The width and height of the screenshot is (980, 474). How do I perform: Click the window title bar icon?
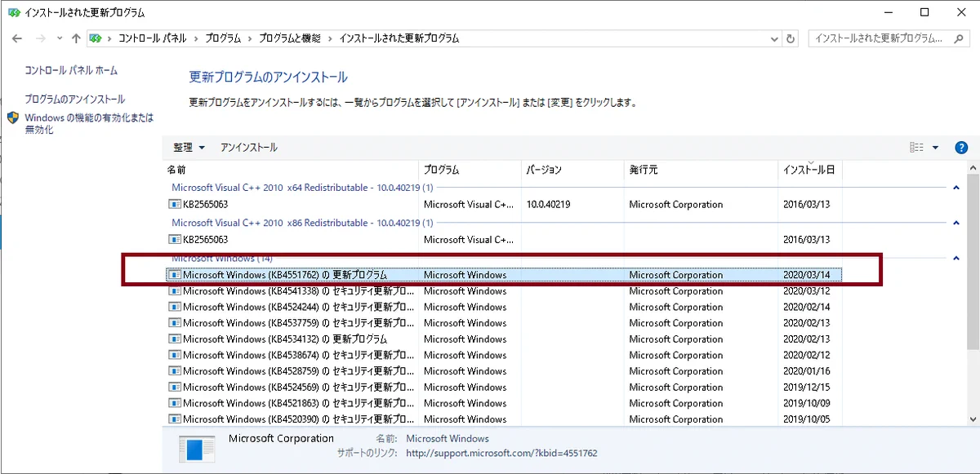coord(14,12)
